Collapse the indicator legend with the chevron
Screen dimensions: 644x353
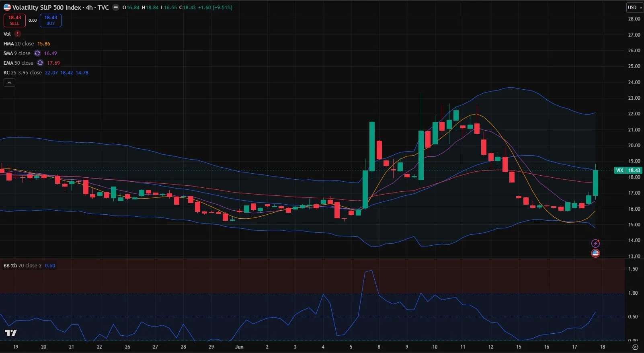click(10, 82)
